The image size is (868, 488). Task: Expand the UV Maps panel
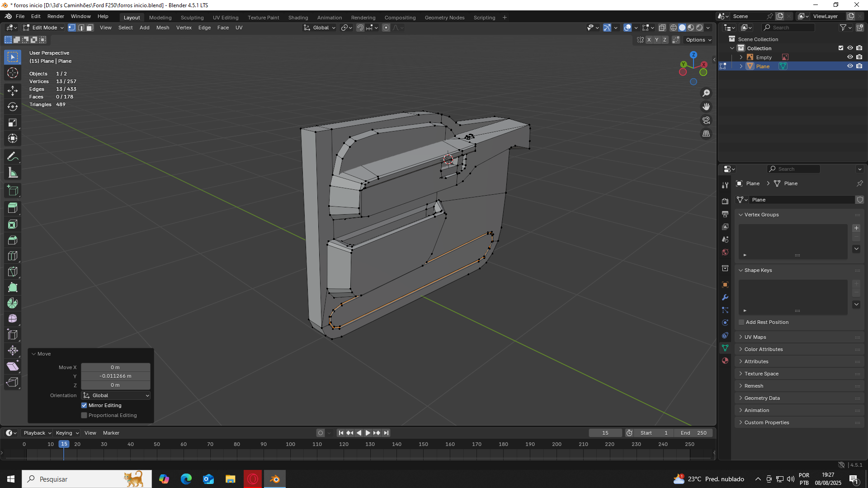pos(755,337)
